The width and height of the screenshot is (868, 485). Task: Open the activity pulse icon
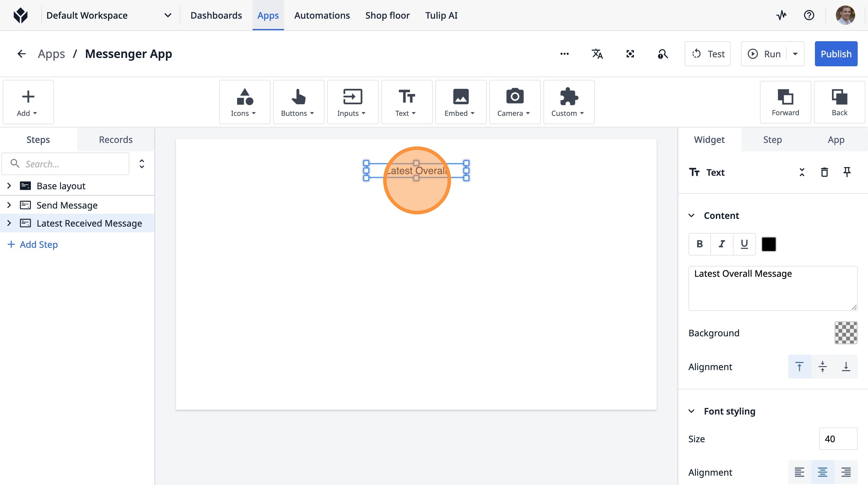(x=781, y=15)
